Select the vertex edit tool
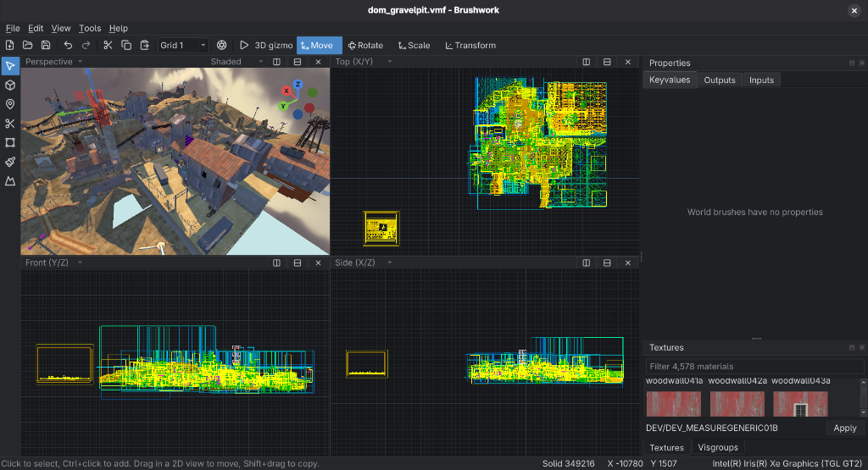 pos(10,142)
